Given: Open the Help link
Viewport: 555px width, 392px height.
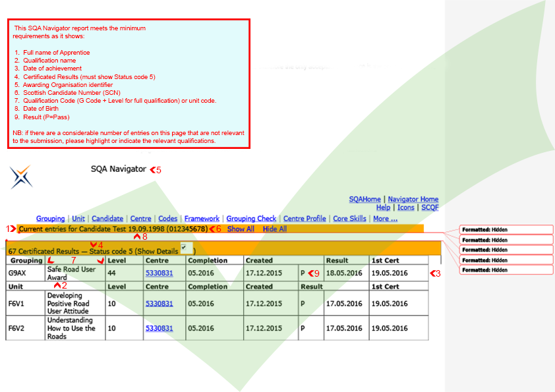Looking at the screenshot, I should click(x=383, y=208).
